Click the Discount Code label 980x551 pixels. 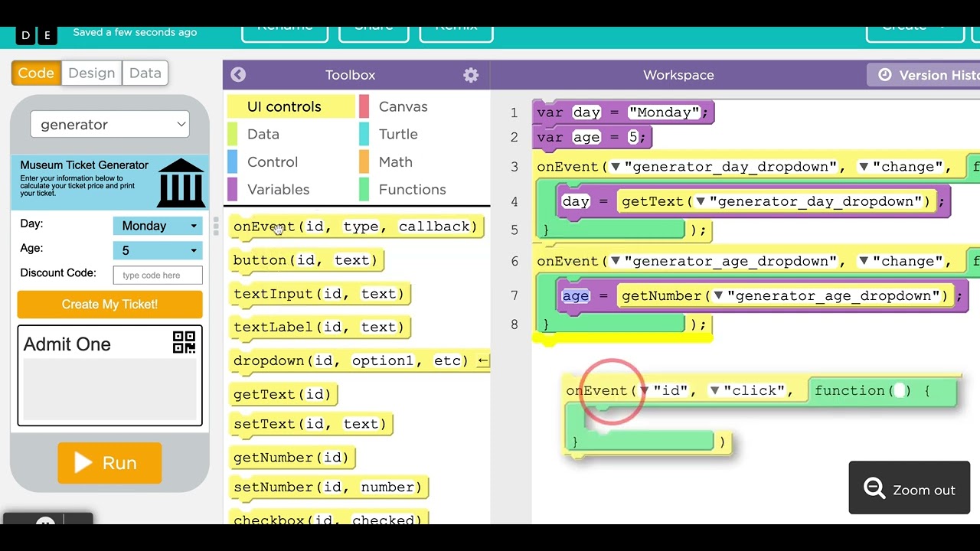click(58, 272)
